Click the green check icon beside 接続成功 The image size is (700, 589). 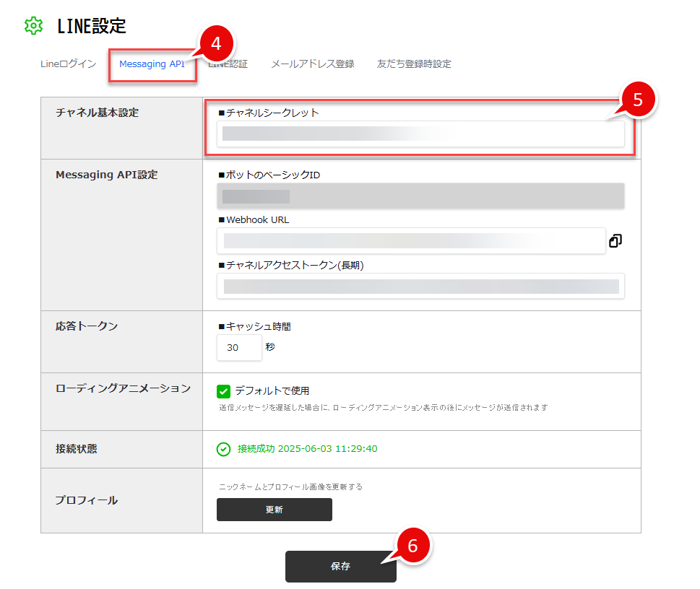click(x=224, y=449)
